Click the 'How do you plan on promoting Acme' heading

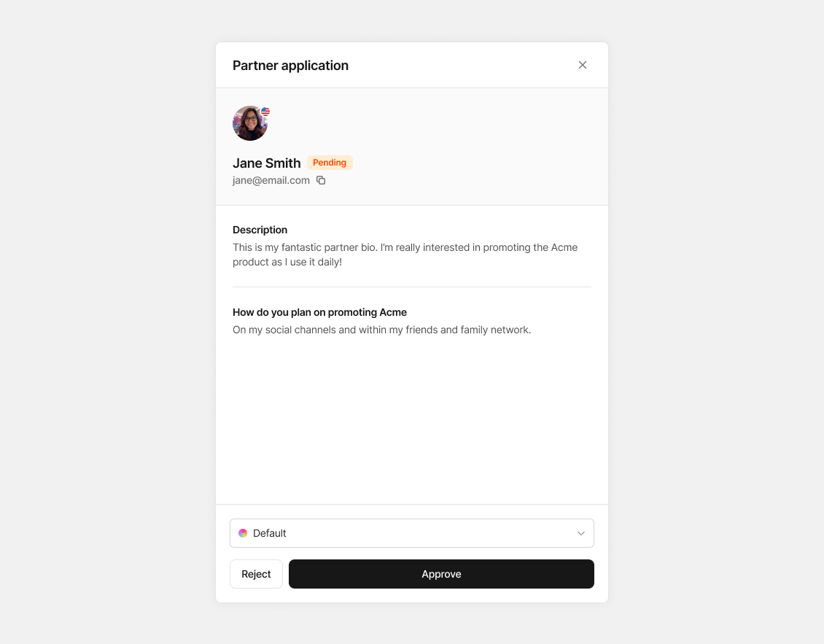319,312
